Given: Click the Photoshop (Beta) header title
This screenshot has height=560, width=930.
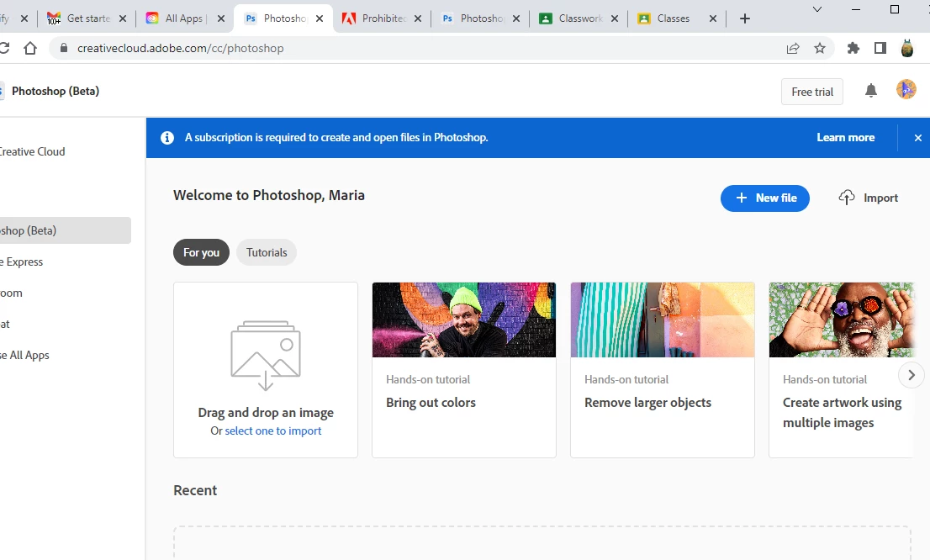Looking at the screenshot, I should click(x=55, y=92).
